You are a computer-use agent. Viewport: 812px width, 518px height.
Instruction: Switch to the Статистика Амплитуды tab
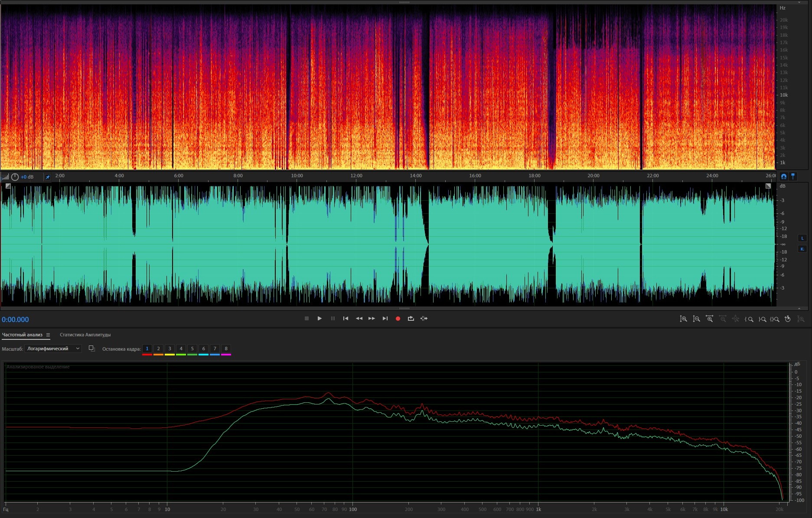85,335
